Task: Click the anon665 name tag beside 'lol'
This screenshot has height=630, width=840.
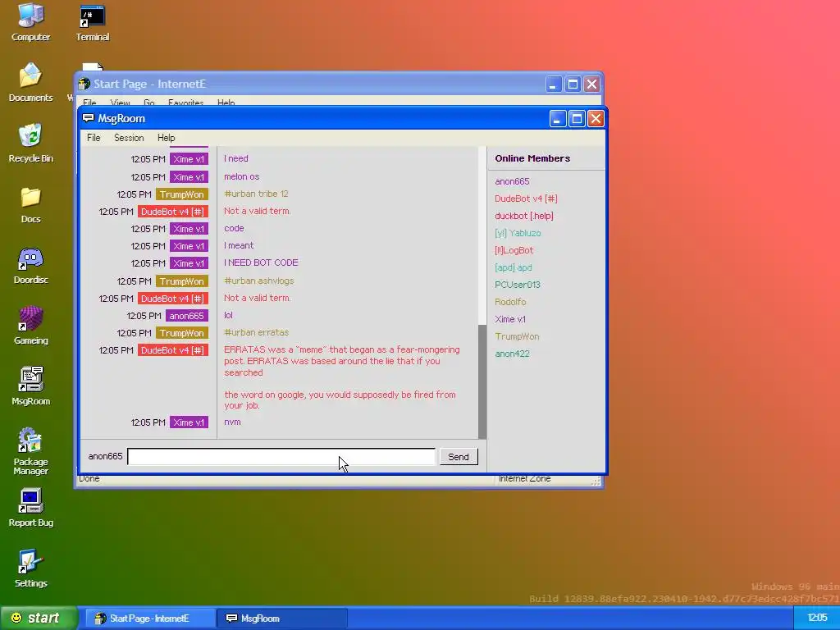Action: click(186, 316)
